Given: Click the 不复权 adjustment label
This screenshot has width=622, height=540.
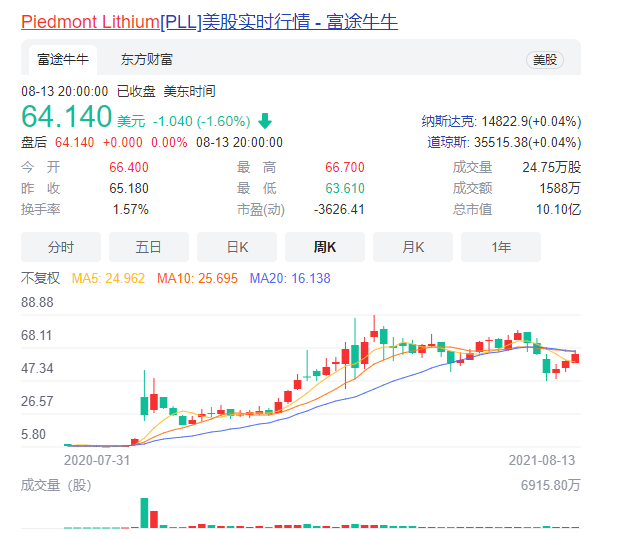Looking at the screenshot, I should pos(40,278).
